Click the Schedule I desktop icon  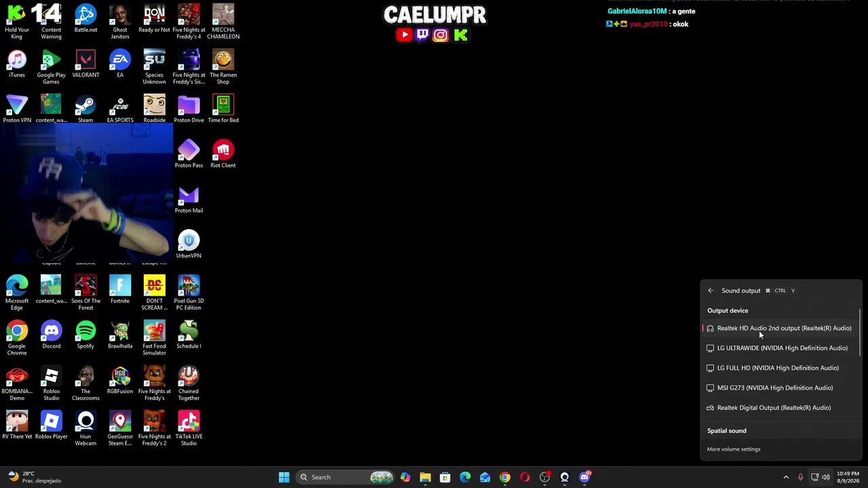coord(189,335)
